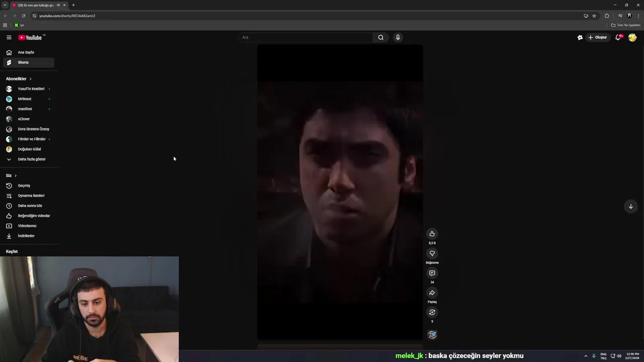The width and height of the screenshot is (644, 362).
Task: Open Chrome apps grid in bookmarks bar
Action: (5, 25)
